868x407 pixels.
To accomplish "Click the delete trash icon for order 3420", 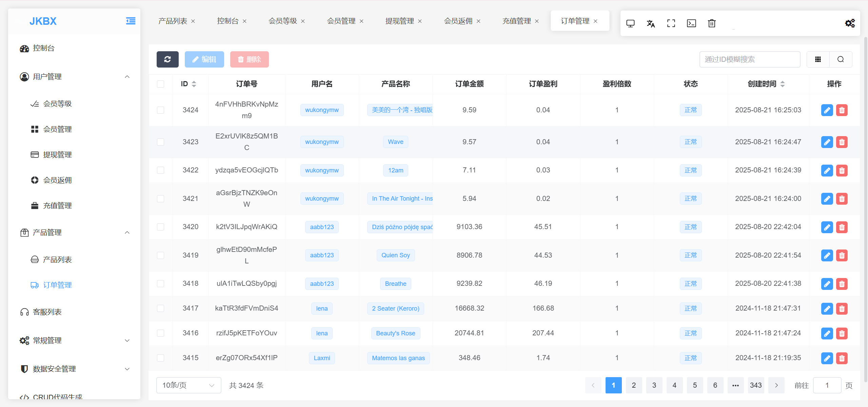I will pos(842,227).
